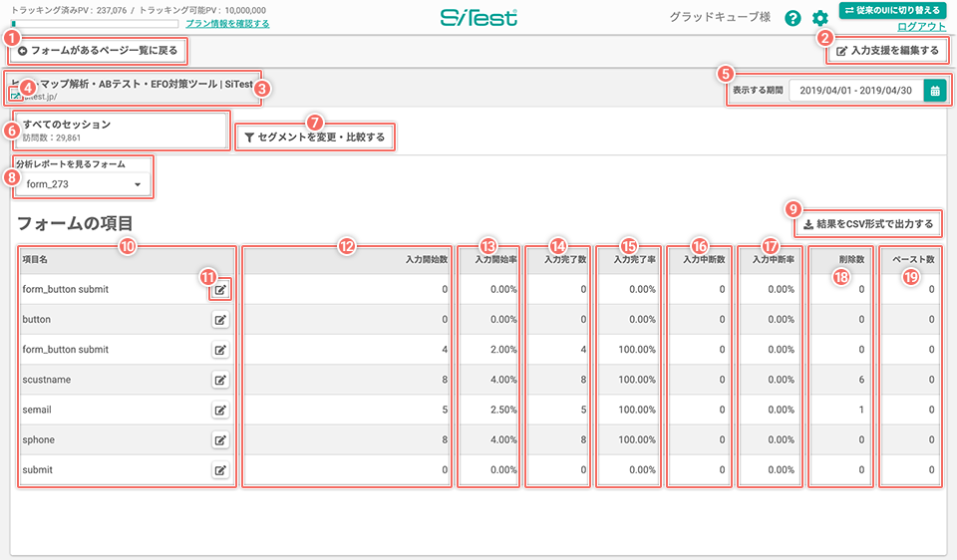
Task: Select the button item name
Action: (37, 320)
